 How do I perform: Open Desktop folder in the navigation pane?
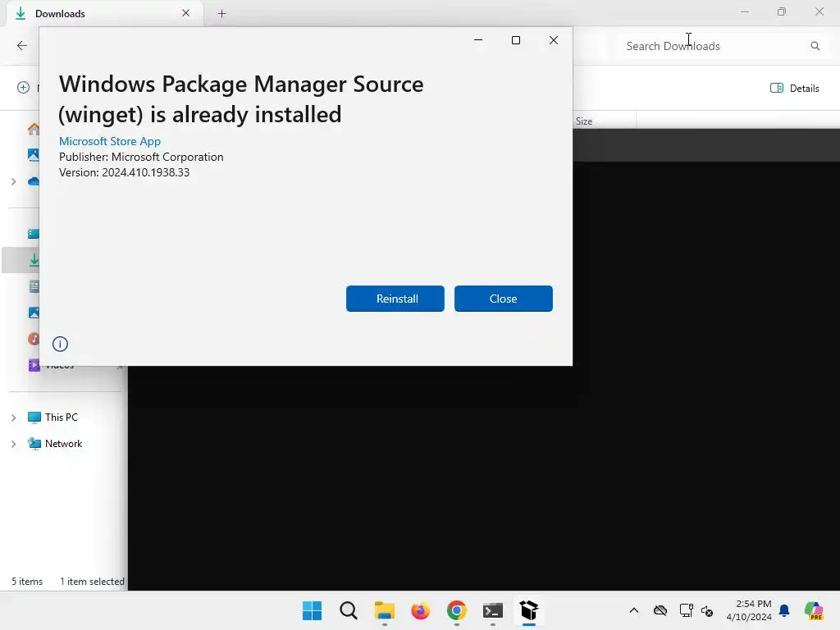click(x=33, y=234)
